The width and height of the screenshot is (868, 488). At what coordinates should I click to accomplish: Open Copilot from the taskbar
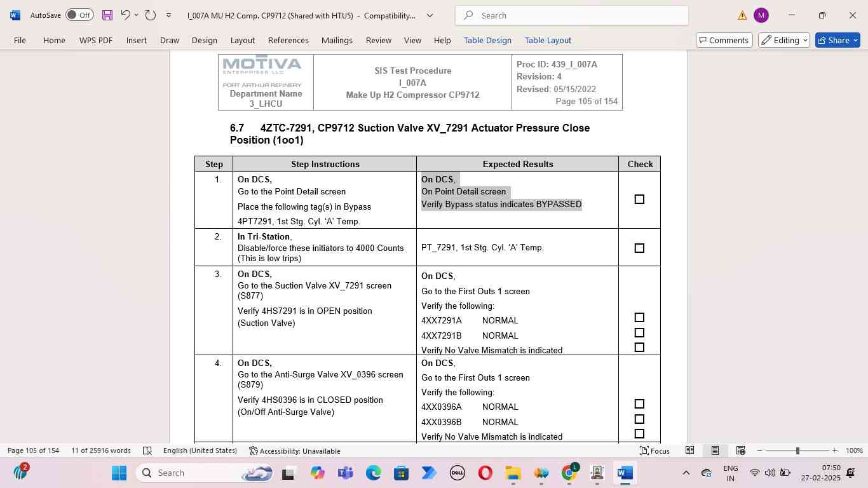(317, 473)
